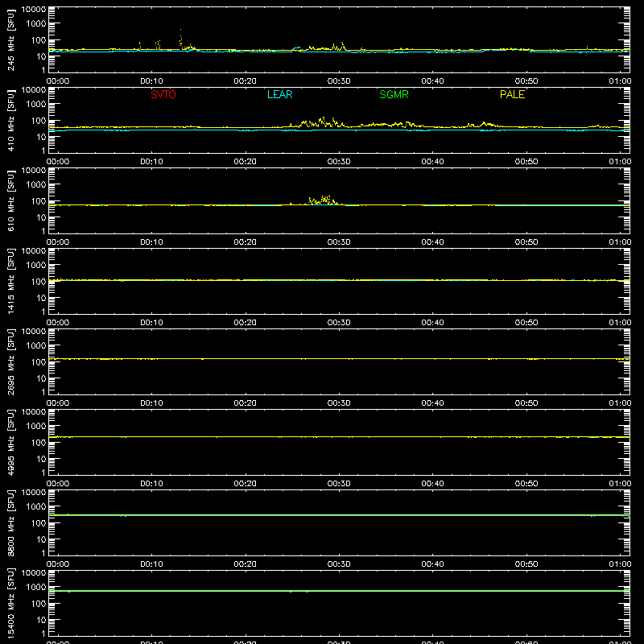Click the 10000 tick label on 245 MHz axis
This screenshot has height=644, width=644.
(34, 10)
